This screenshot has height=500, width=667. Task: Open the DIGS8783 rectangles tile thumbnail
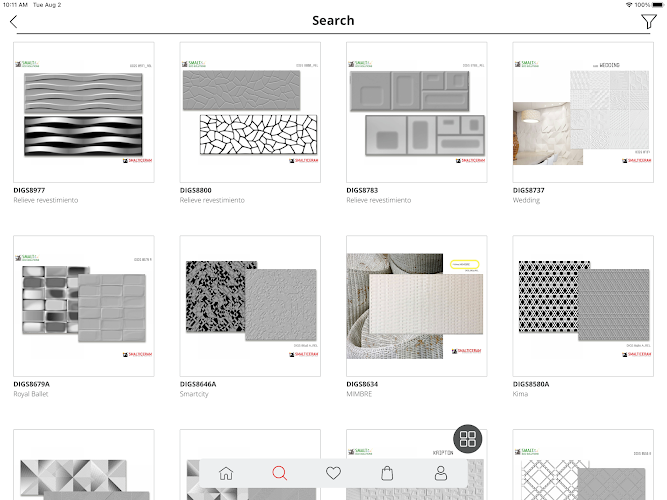click(417, 112)
